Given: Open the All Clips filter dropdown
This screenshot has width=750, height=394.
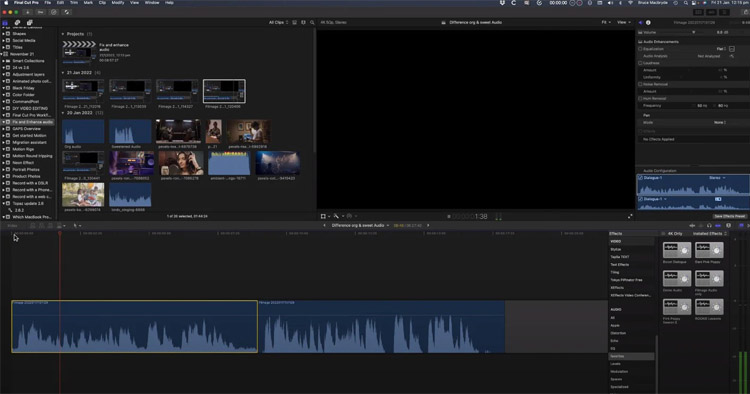Looking at the screenshot, I should click(x=278, y=22).
